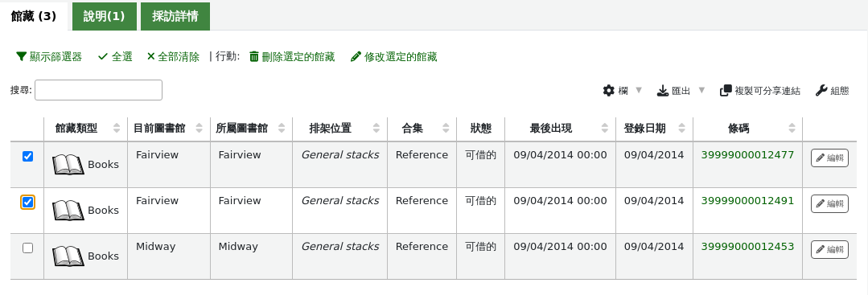This screenshot has height=295, width=868.
Task: Switch to the 說明(1) tab
Action: 104,17
